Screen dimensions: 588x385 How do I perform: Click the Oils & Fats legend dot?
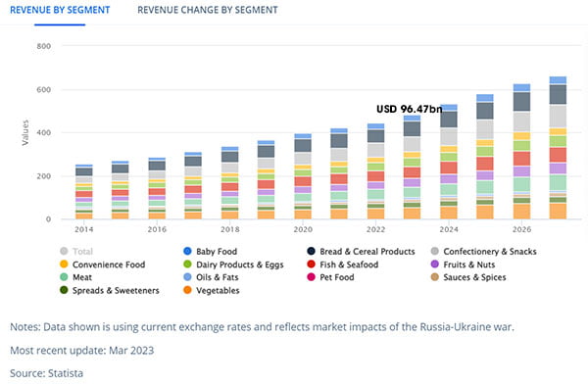[187, 277]
